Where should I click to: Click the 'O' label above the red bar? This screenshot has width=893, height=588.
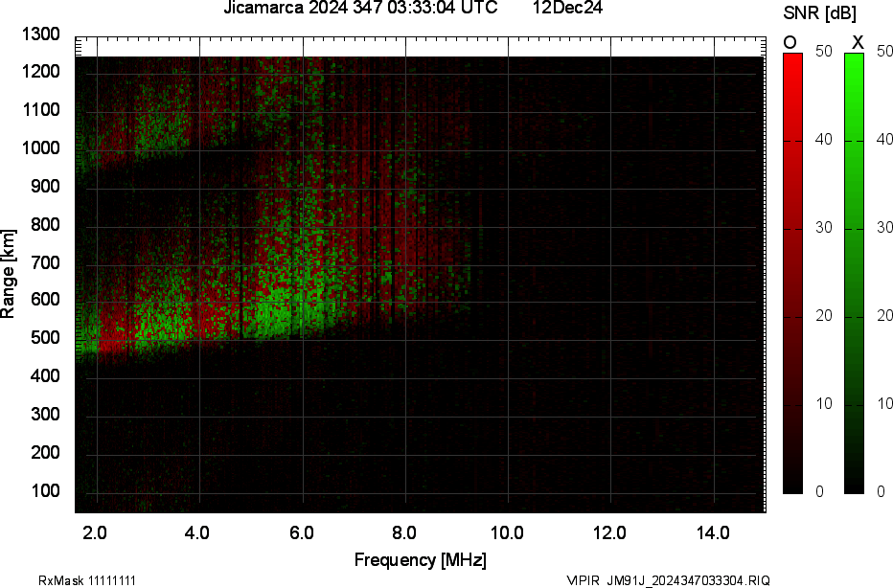(x=790, y=43)
